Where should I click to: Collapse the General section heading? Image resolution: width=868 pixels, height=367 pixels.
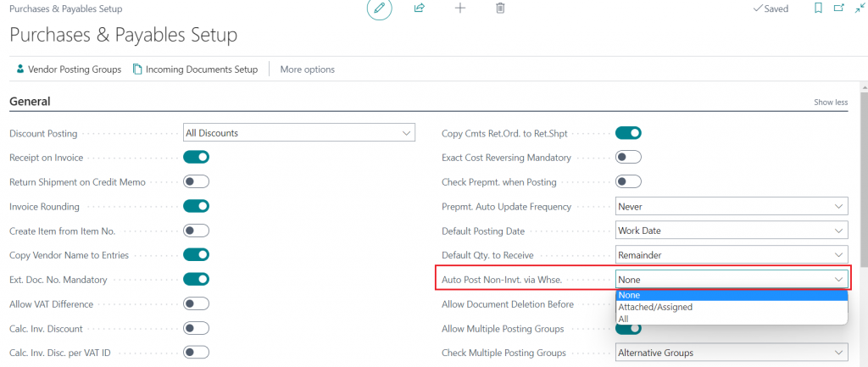point(30,102)
